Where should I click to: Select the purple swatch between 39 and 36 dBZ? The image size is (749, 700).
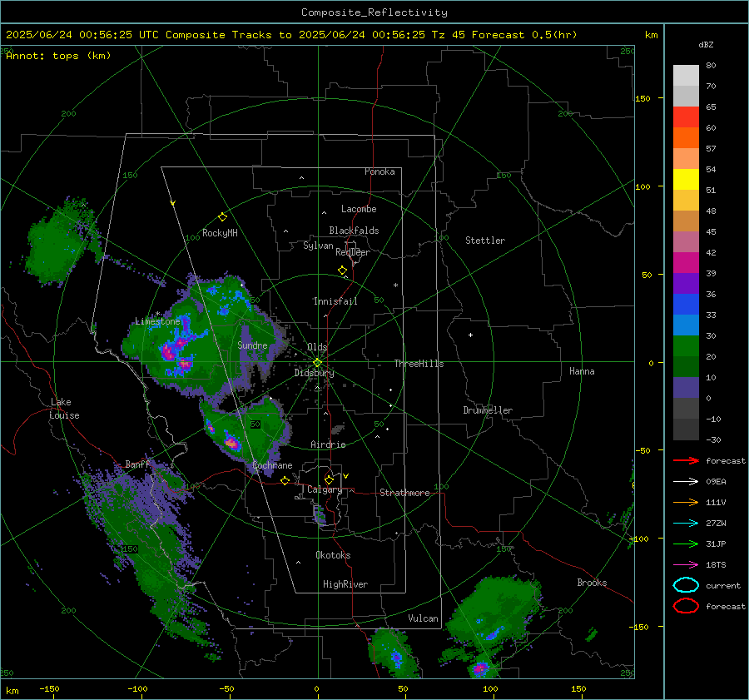pos(686,284)
